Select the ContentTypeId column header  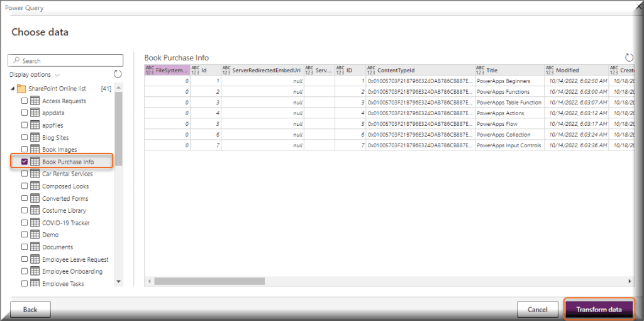coord(420,70)
